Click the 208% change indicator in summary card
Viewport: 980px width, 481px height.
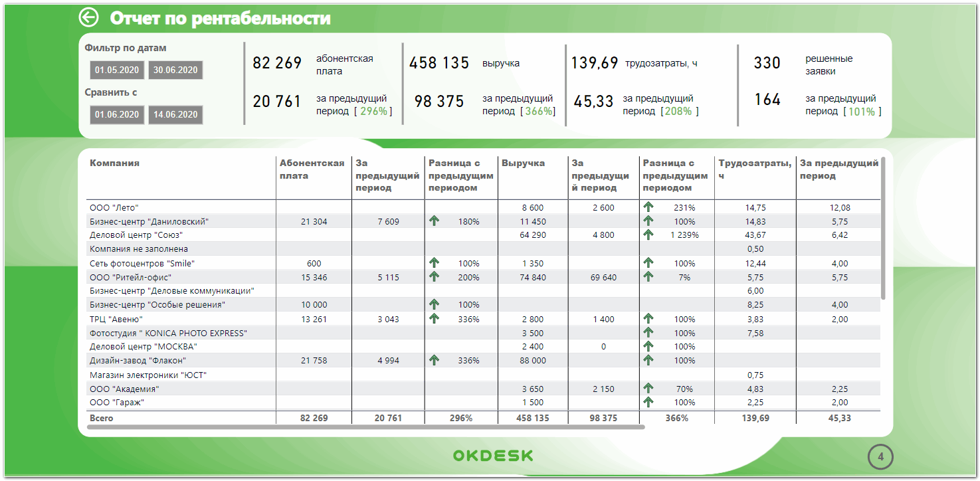[679, 111]
